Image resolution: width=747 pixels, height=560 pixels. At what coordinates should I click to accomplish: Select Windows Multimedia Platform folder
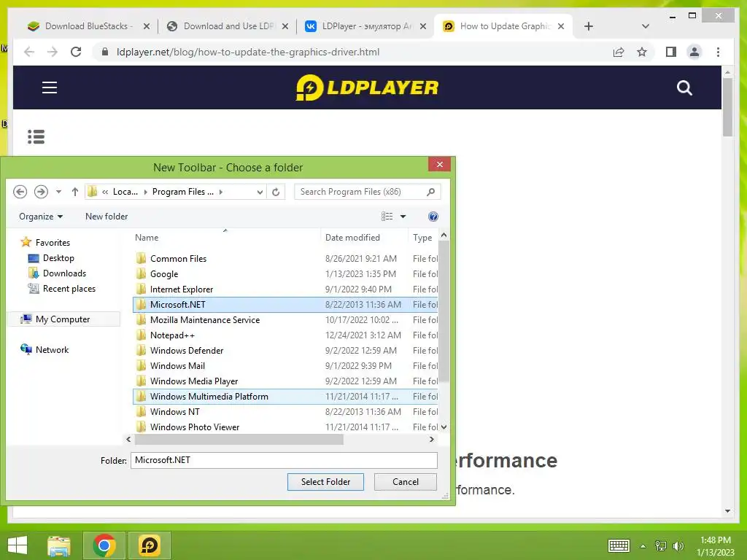point(285,397)
